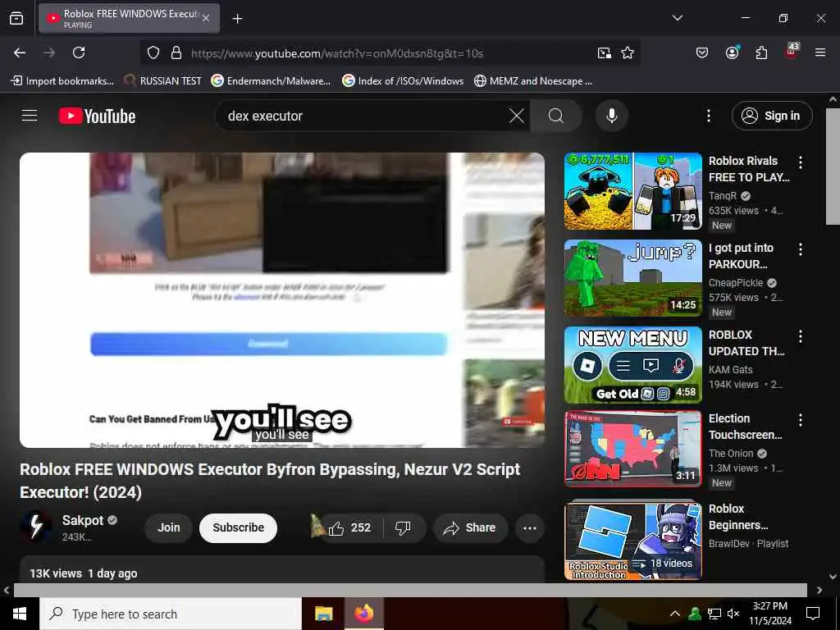
Task: Open the extension with 43 badge
Action: pyautogui.click(x=792, y=52)
